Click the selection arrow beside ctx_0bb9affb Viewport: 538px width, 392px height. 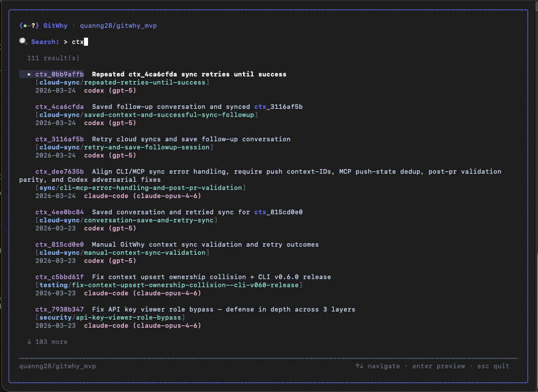[x=29, y=74]
